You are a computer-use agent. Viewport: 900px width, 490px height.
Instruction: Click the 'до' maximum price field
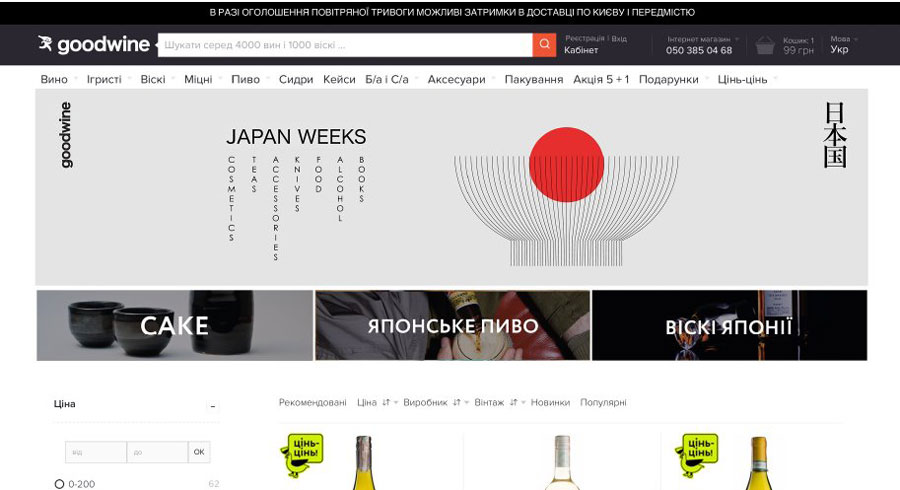(x=157, y=452)
